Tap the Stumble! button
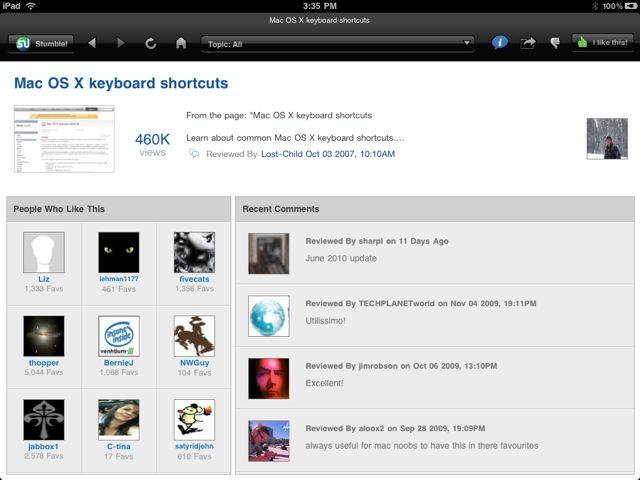Viewport: 640px width, 480px height. [x=41, y=43]
